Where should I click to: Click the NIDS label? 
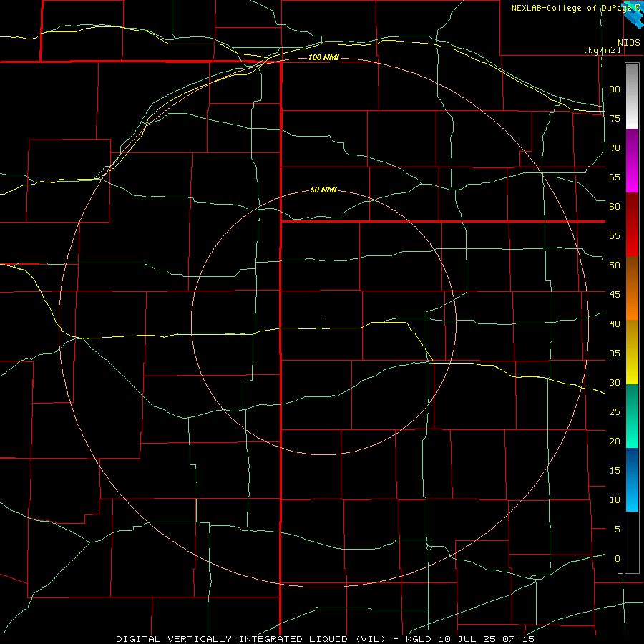629,43
